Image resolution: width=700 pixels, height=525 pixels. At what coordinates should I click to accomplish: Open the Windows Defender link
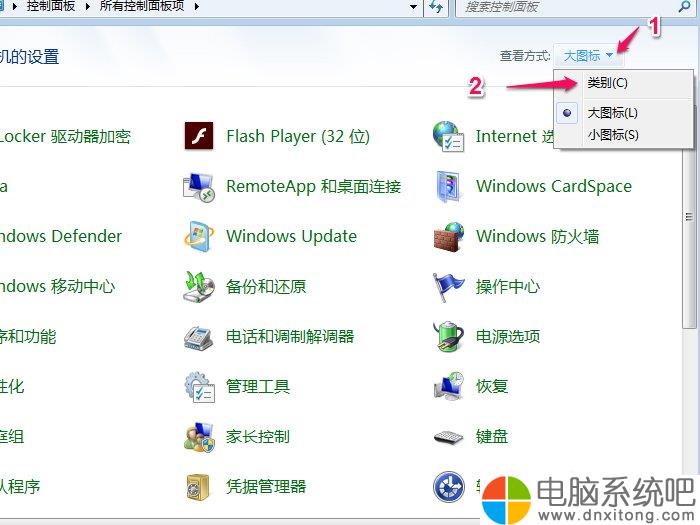click(x=60, y=236)
